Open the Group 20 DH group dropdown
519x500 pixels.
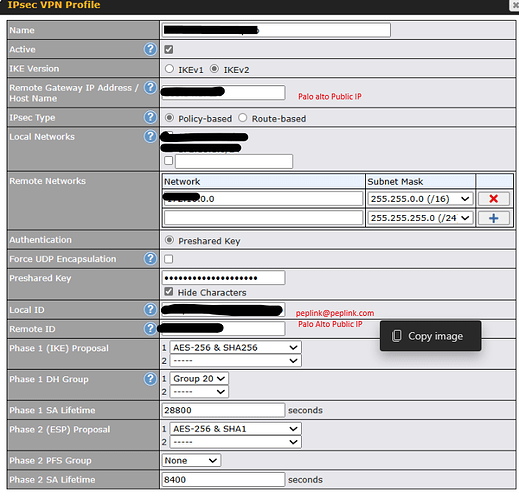[199, 379]
